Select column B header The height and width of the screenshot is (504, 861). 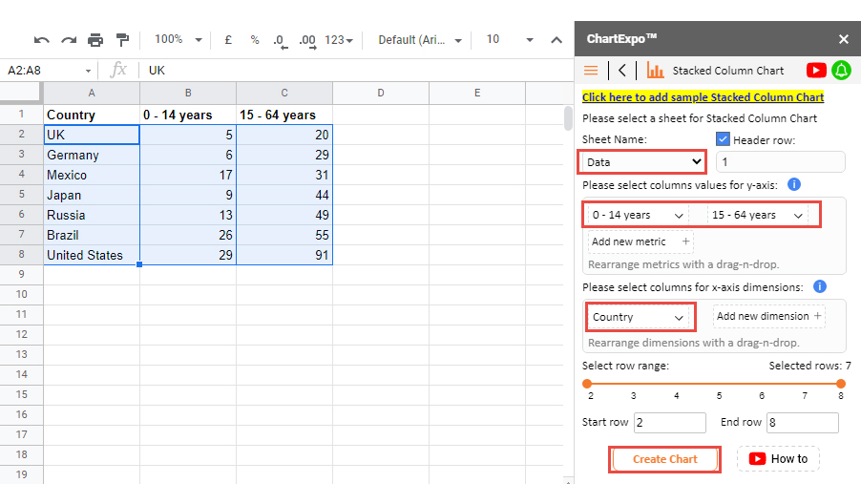(188, 93)
